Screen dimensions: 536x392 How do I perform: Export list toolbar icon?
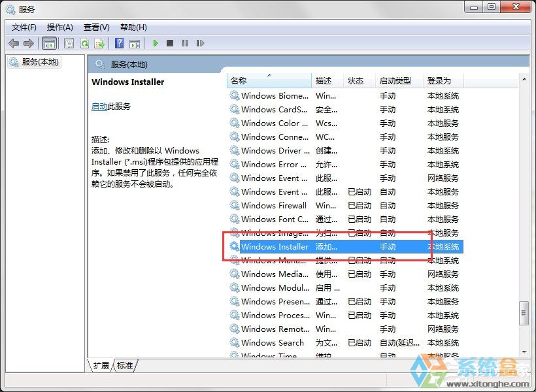coord(99,43)
